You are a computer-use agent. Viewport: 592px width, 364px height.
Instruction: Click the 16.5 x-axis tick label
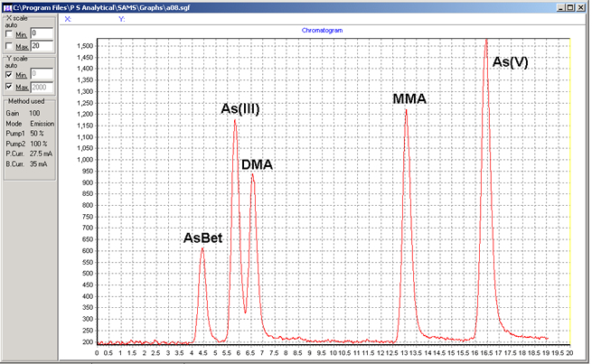point(486,353)
